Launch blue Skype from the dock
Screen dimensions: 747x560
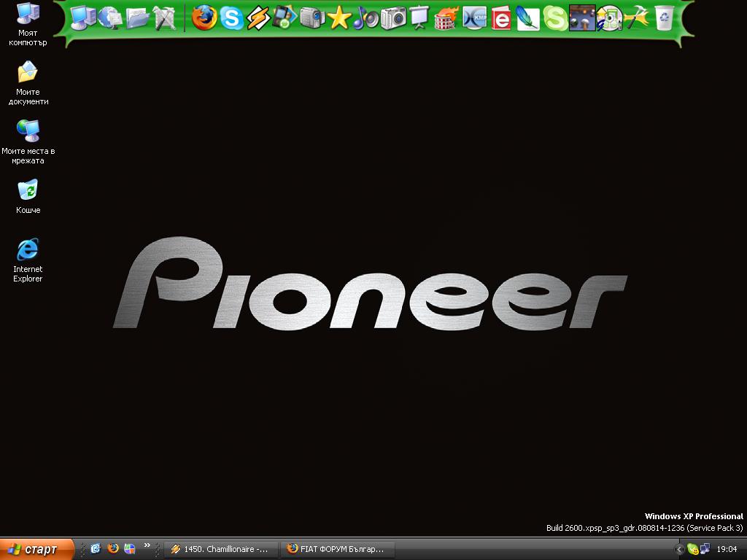pyautogui.click(x=231, y=18)
